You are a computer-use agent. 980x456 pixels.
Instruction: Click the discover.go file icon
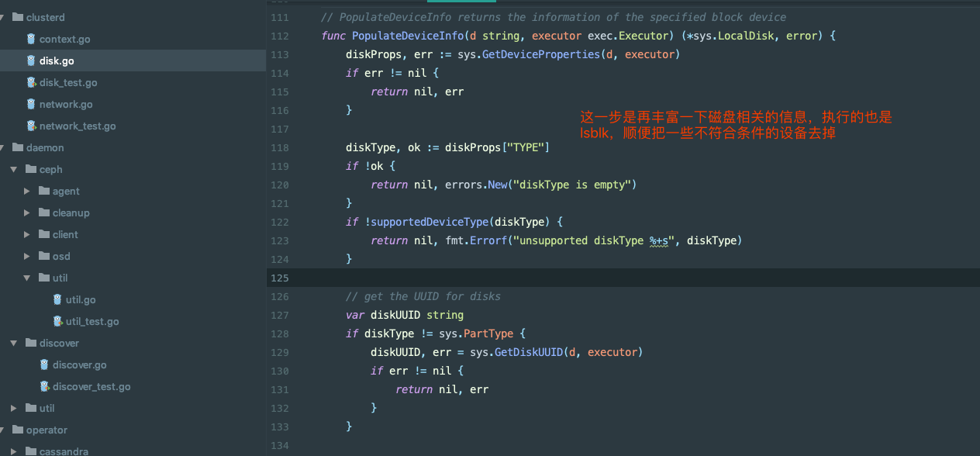pos(44,364)
